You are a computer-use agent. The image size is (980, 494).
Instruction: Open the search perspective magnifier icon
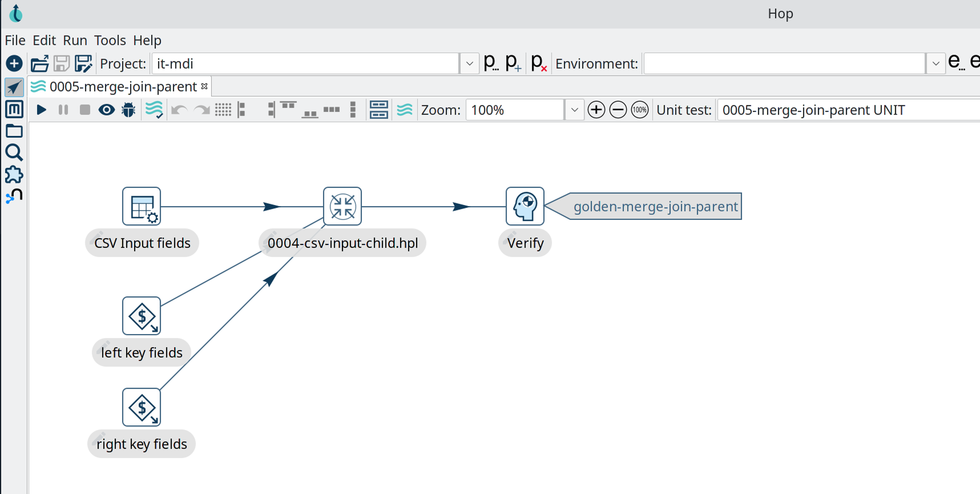pos(14,153)
